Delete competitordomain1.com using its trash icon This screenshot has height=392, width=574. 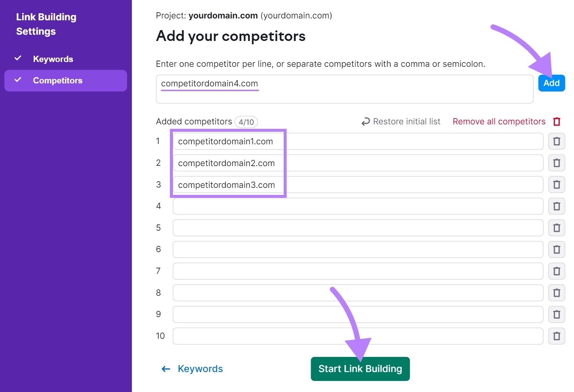(x=556, y=141)
